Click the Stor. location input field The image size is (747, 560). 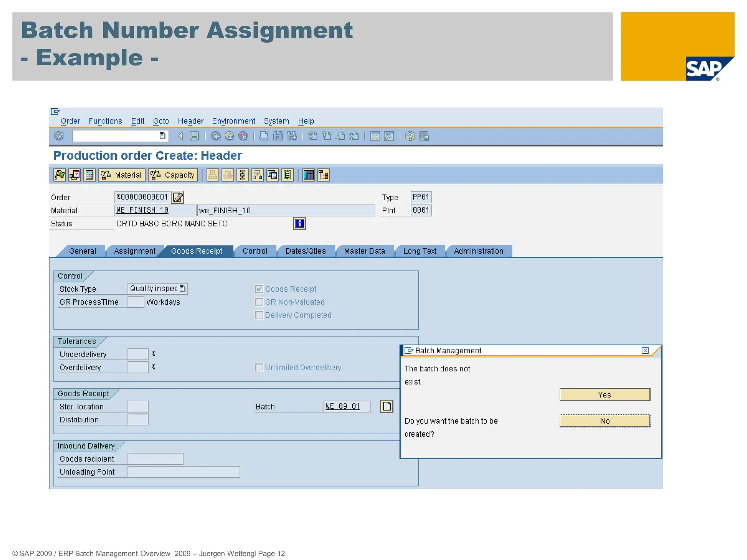(138, 406)
